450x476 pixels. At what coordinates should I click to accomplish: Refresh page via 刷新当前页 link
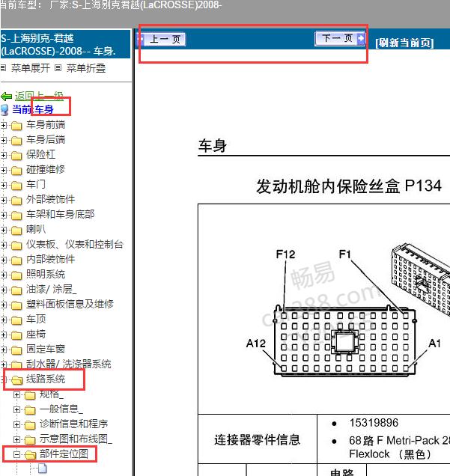coord(404,43)
